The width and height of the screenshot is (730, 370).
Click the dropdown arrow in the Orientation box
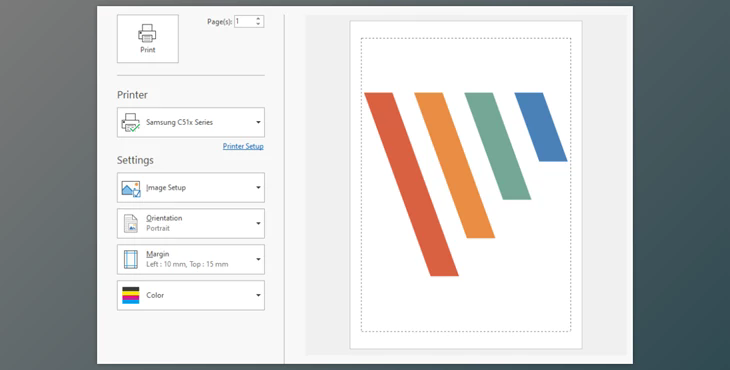[258, 223]
